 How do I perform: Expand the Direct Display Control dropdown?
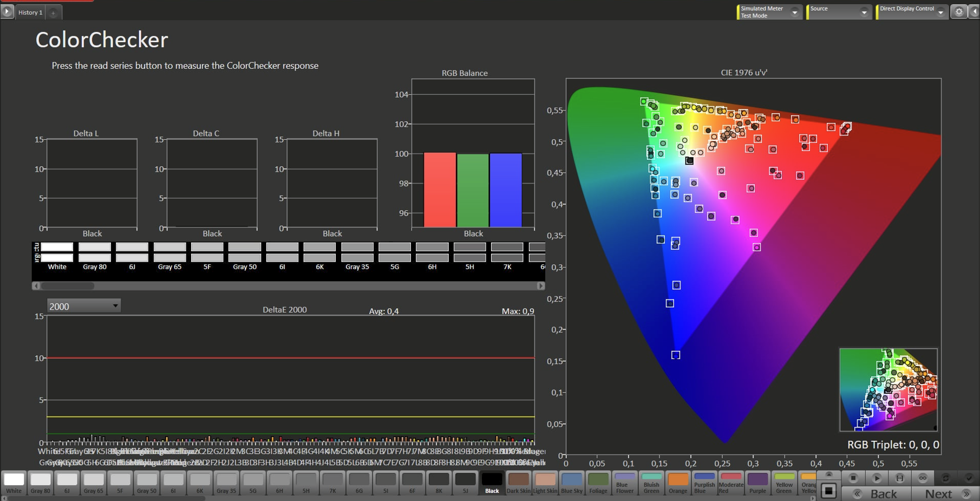[941, 12]
